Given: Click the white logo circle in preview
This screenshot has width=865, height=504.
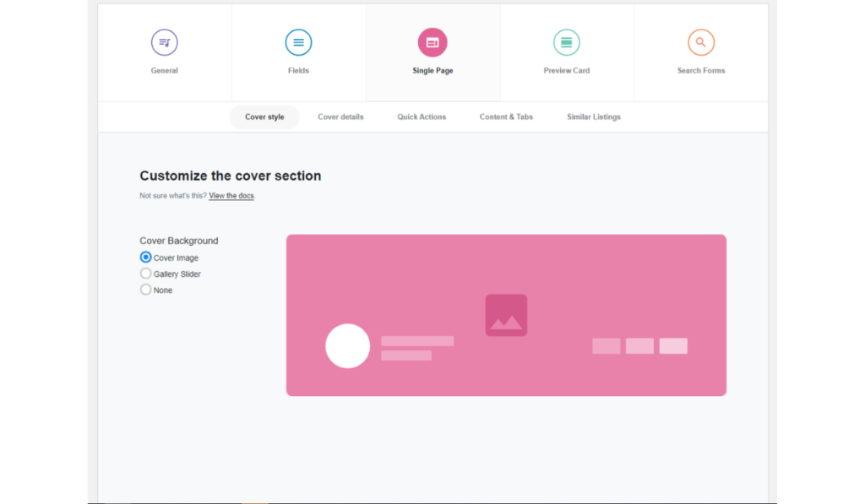Looking at the screenshot, I should [347, 346].
